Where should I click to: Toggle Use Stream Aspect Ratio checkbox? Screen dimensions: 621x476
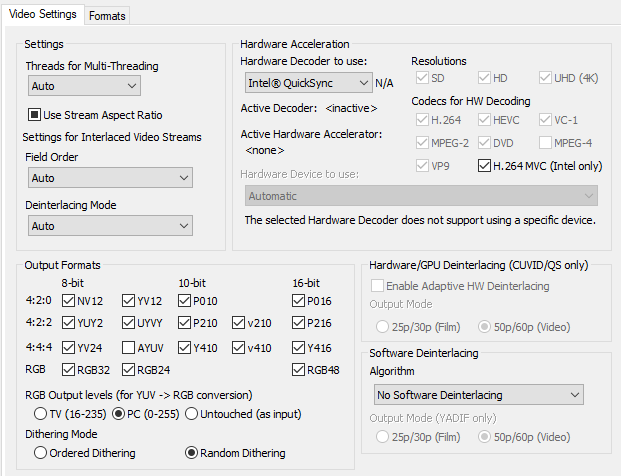click(35, 115)
